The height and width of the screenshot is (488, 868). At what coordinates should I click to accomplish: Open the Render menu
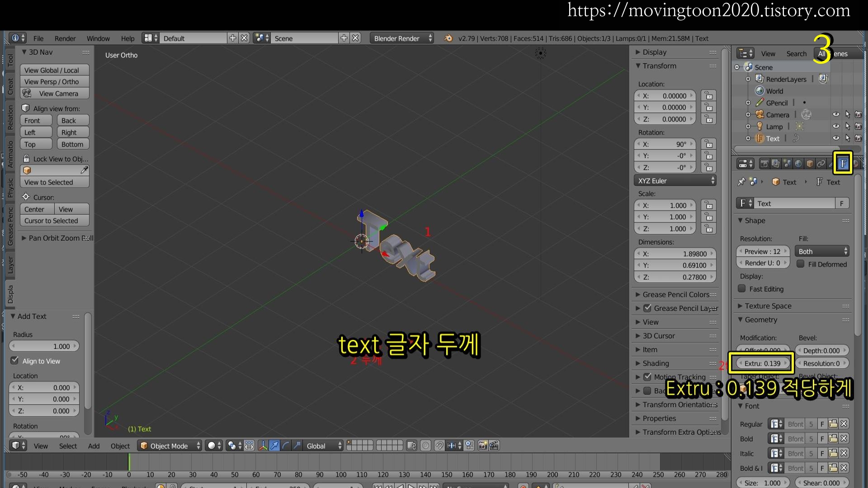pyautogui.click(x=65, y=38)
